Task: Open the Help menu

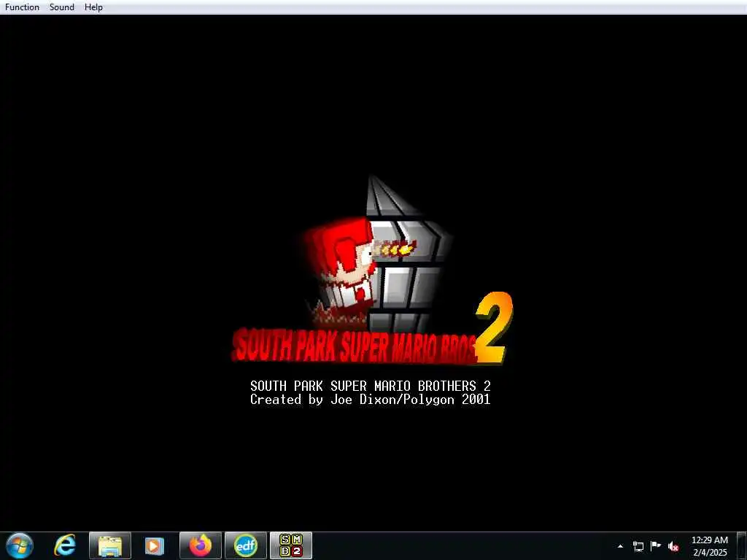Action: click(x=93, y=7)
